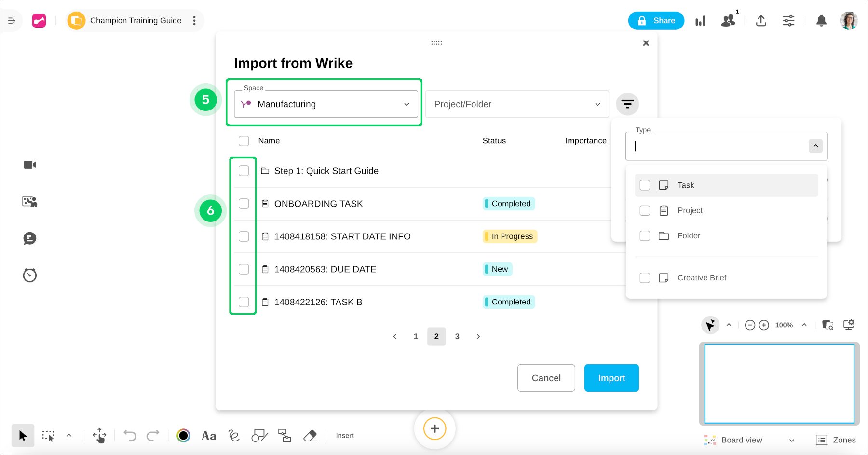Toggle the filter icon in Import dialog
868x455 pixels.
click(x=627, y=104)
